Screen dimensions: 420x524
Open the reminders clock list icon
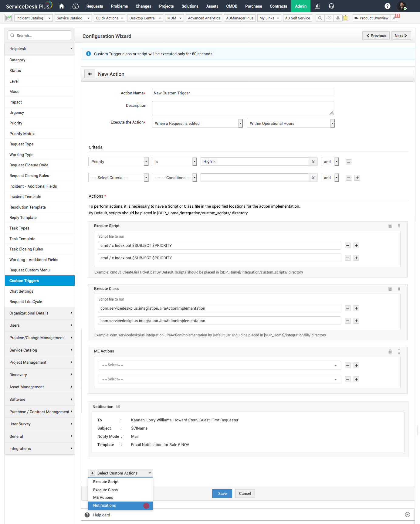point(329,18)
